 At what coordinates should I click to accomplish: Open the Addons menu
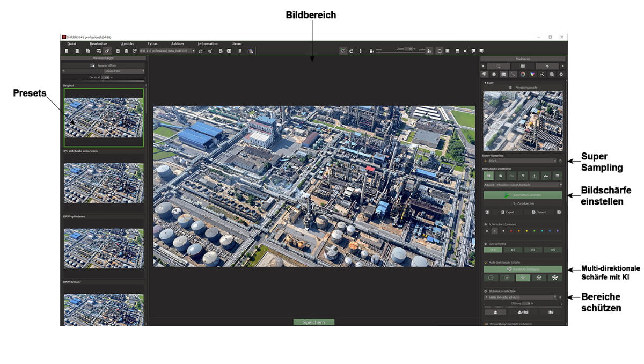pos(178,43)
